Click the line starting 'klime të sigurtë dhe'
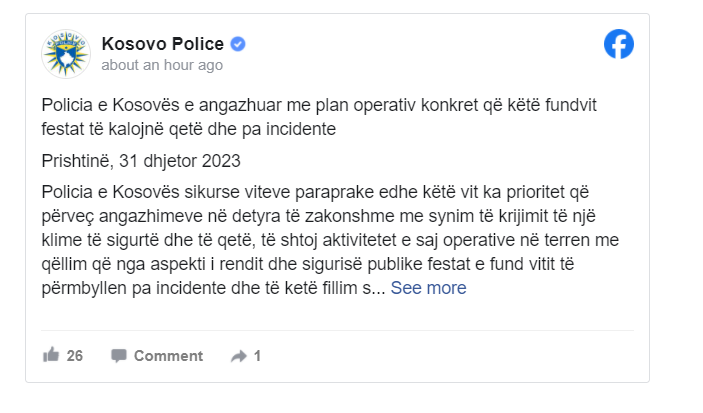Viewport: 703px width, 413px height. coord(330,240)
